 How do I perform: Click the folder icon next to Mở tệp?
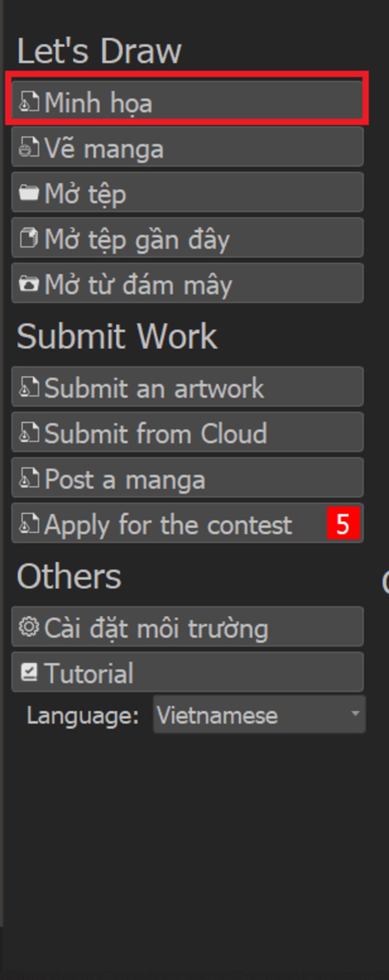pos(29,192)
